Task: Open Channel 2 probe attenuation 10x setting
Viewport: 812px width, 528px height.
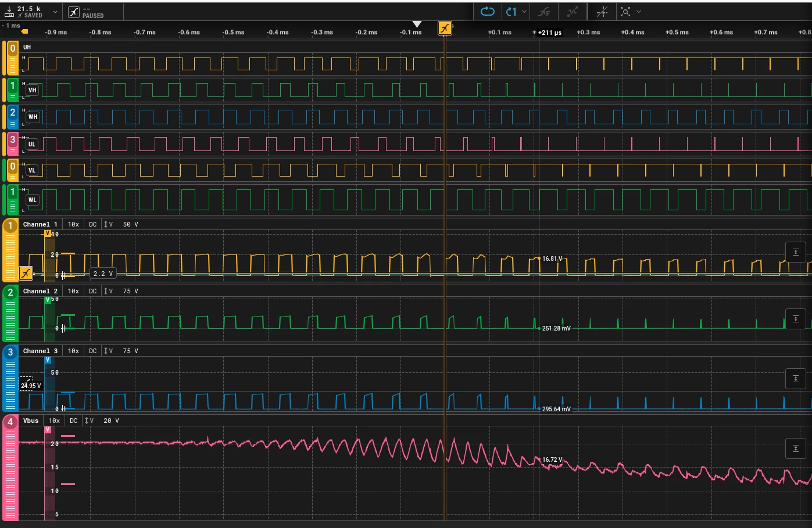Action: tap(73, 291)
